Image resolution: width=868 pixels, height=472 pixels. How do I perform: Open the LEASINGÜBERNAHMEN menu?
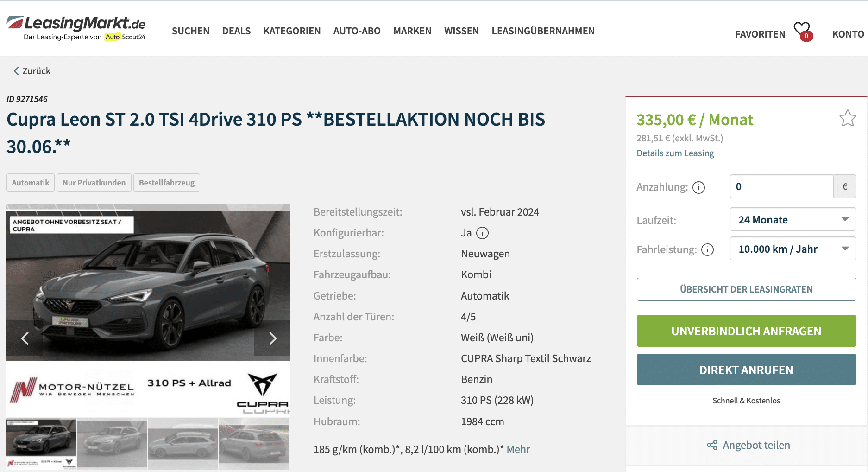pyautogui.click(x=543, y=31)
